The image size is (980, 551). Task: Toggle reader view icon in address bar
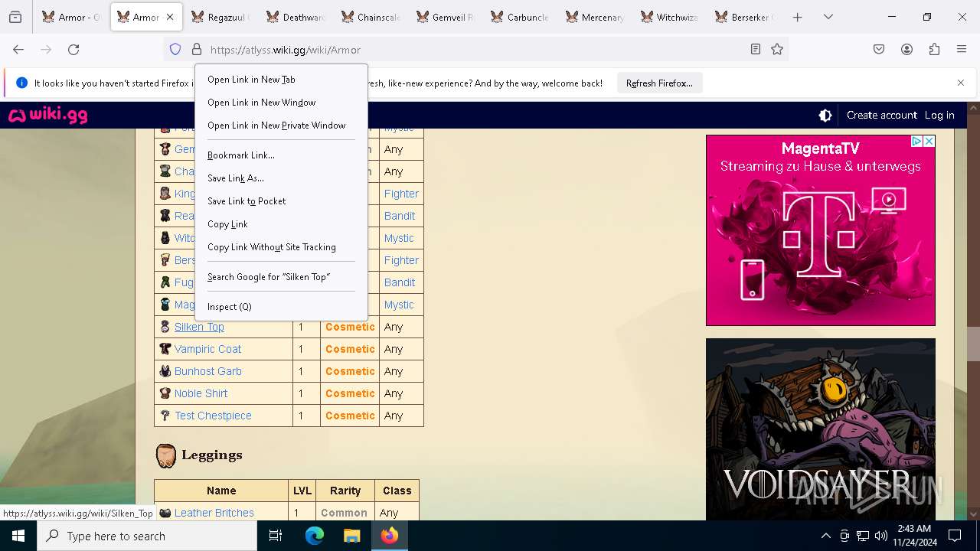[x=756, y=49]
